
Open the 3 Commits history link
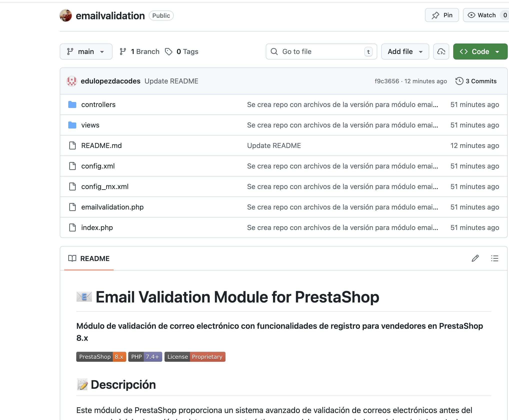pyautogui.click(x=481, y=81)
